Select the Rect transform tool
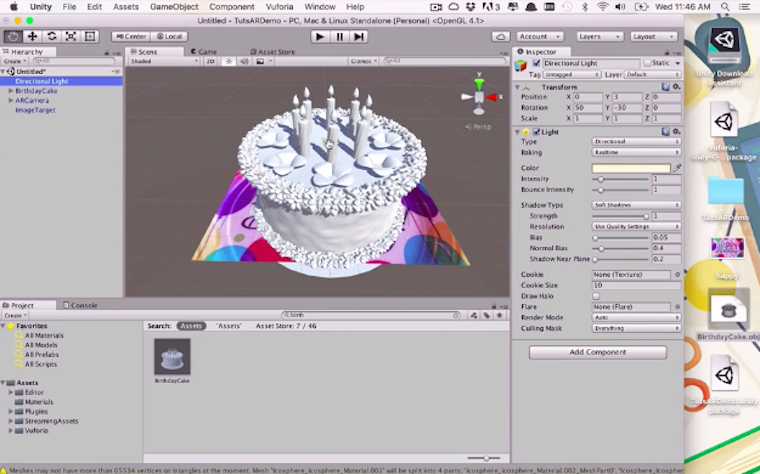This screenshot has width=760, height=474. tap(90, 37)
